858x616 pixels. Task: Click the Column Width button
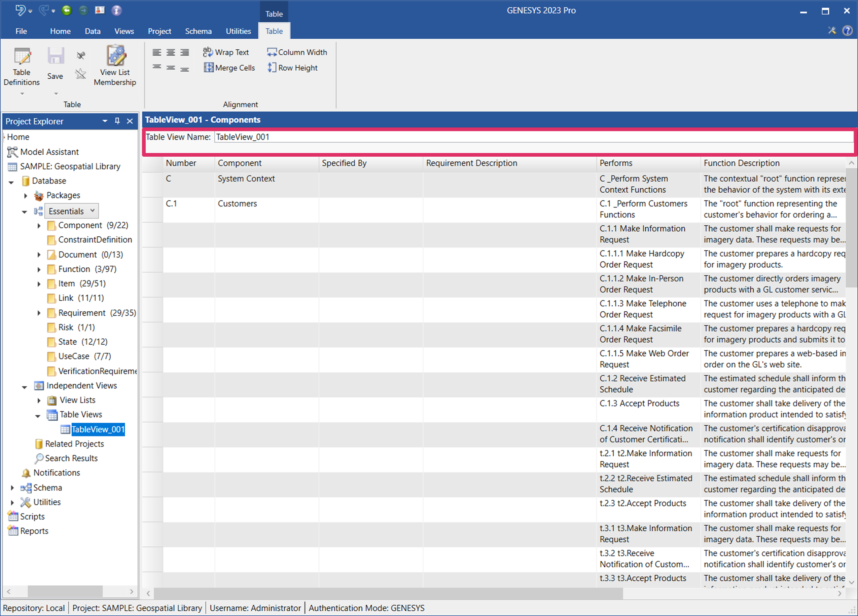pyautogui.click(x=297, y=52)
